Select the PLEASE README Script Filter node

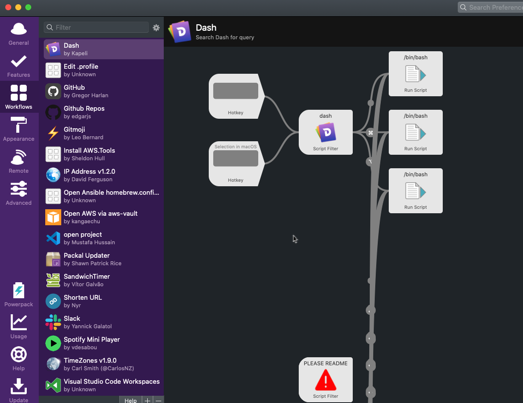click(326, 380)
